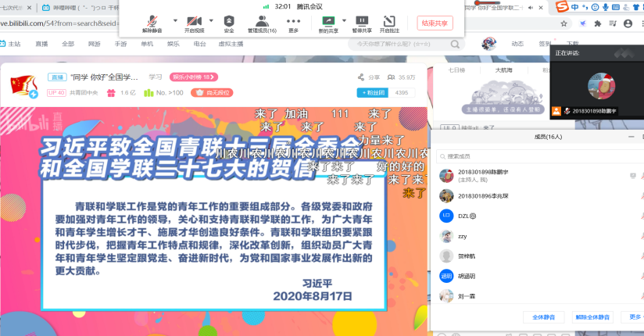644x336 pixels.
Task: Select the 网游 category in navigation
Action: tap(94, 44)
